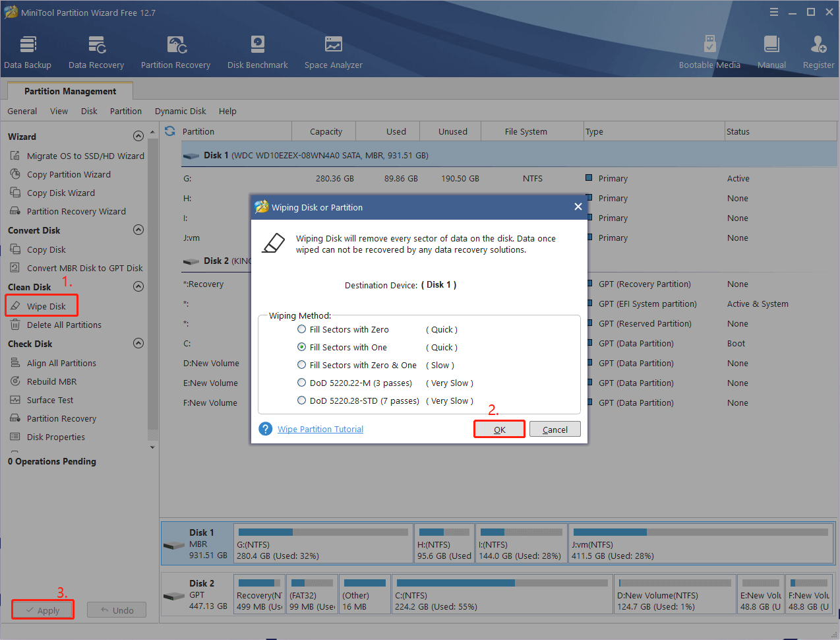The image size is (840, 640).
Task: Select G:(NTFS) partition block in disk map
Action: click(x=323, y=544)
